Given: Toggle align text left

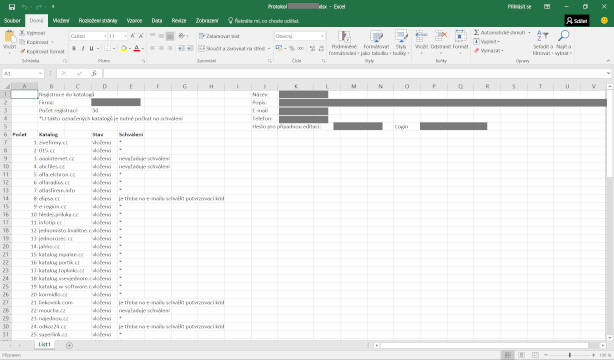Looking at the screenshot, I should coord(152,48).
